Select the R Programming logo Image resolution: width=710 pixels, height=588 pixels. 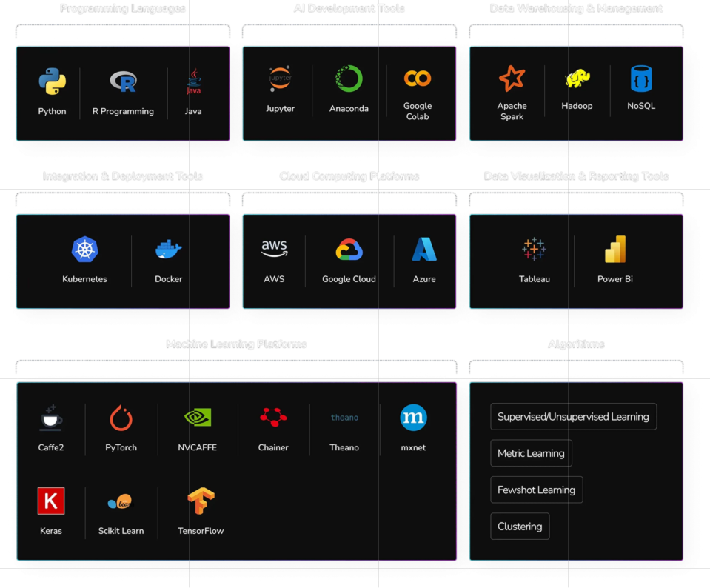pos(123,81)
